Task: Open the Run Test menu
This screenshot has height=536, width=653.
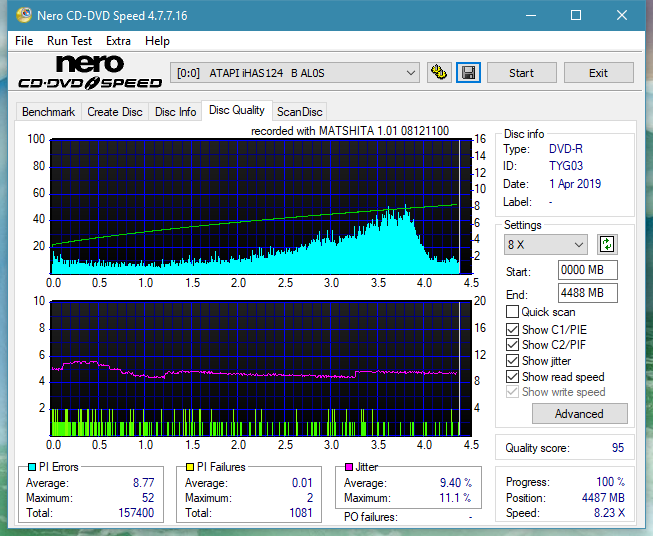Action: coord(69,41)
